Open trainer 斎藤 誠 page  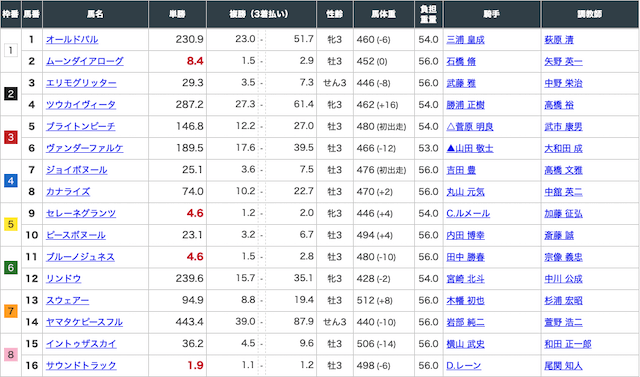coord(559,235)
